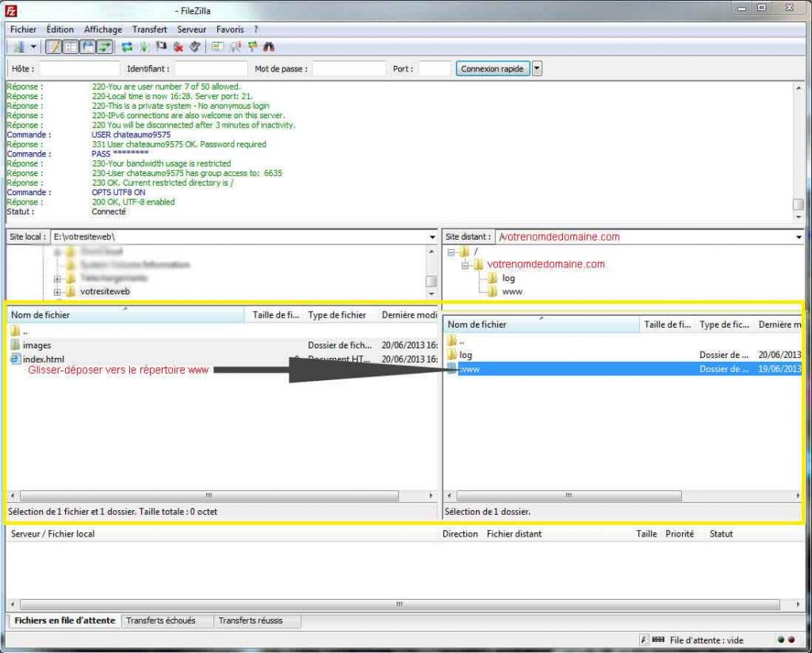Toggle the message log display
The image size is (812, 653).
(53, 47)
